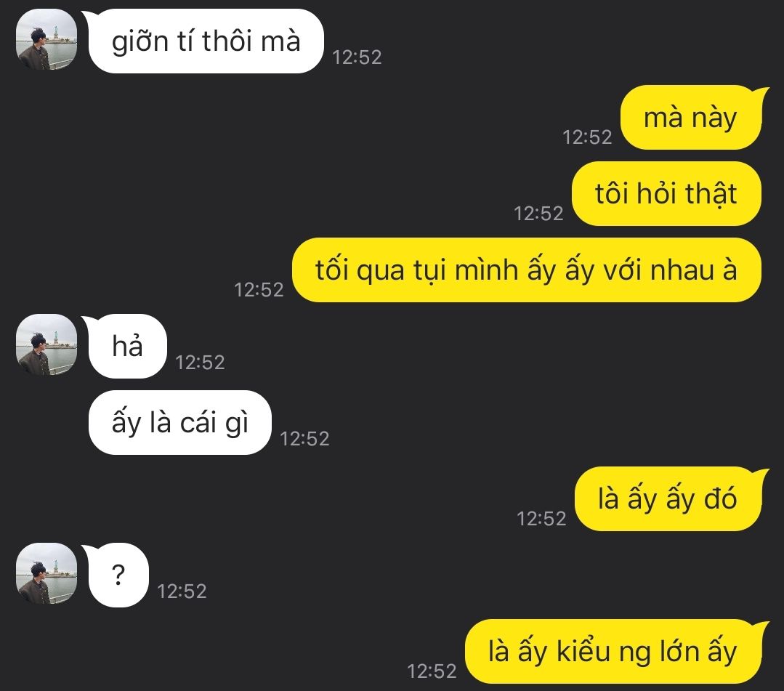
Task: Select the 'là ấy ấy đó' message bubble
Action: [x=670, y=498]
